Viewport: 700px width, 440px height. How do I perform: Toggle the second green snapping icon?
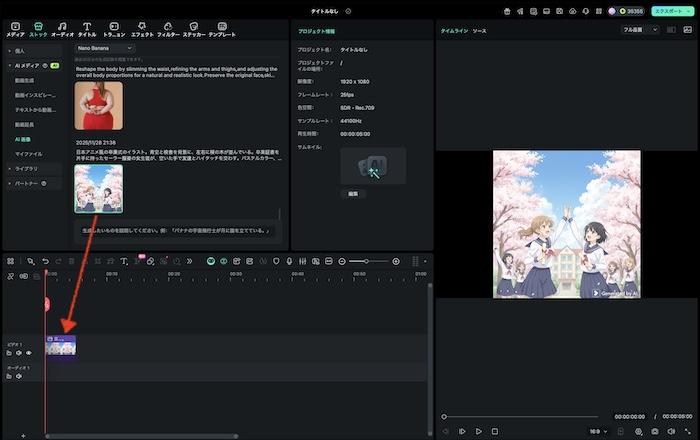[x=224, y=262]
